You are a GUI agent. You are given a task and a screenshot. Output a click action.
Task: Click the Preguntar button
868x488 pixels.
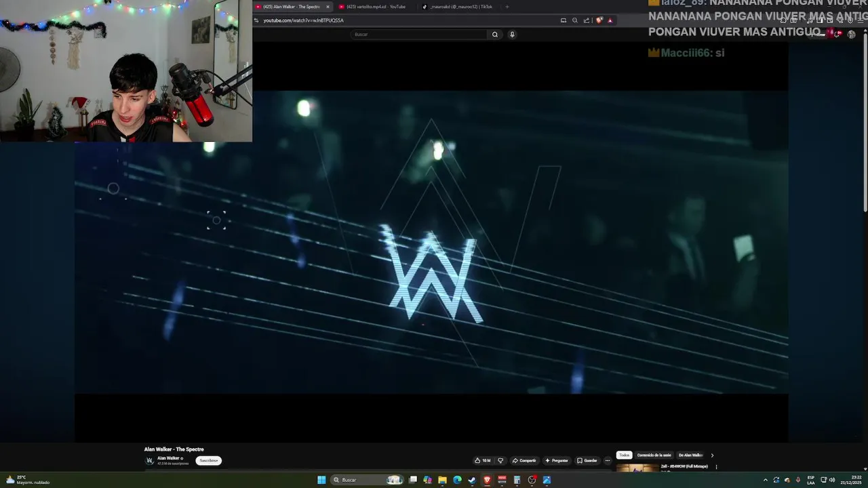(x=557, y=460)
